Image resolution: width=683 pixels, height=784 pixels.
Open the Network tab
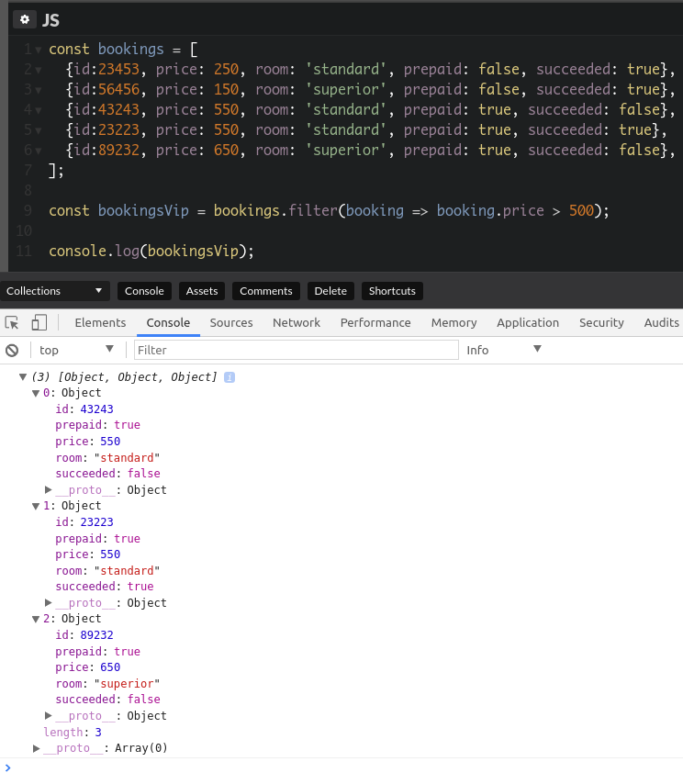(297, 322)
